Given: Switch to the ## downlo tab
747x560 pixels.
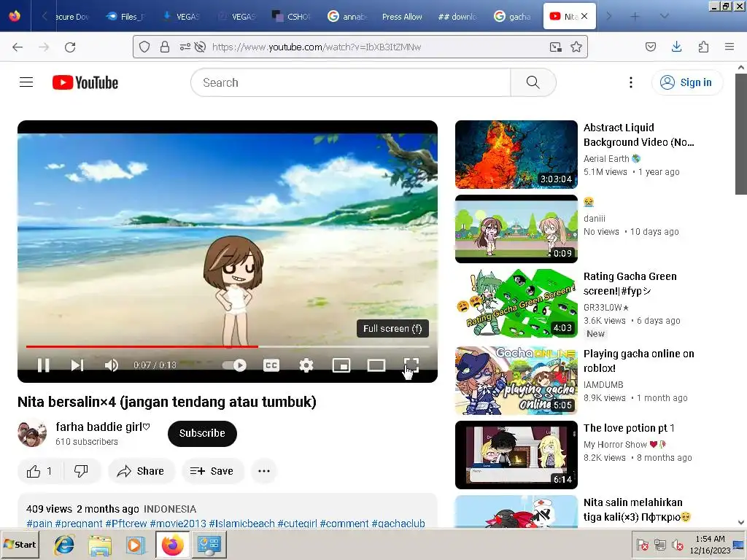Looking at the screenshot, I should [x=458, y=16].
